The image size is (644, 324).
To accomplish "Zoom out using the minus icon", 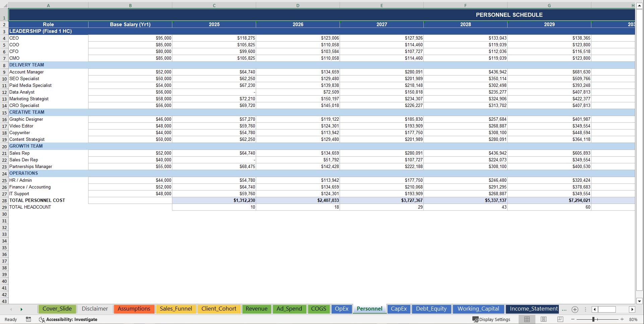I will pyautogui.click(x=573, y=319).
